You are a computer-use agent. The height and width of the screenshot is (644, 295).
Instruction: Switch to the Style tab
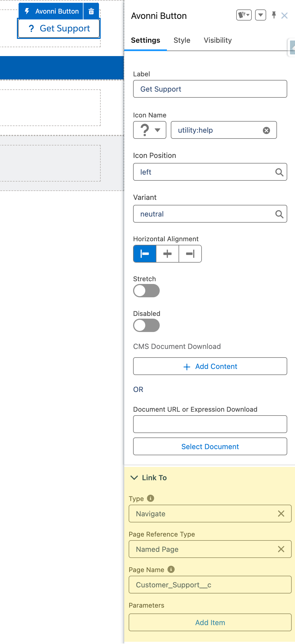[182, 41]
